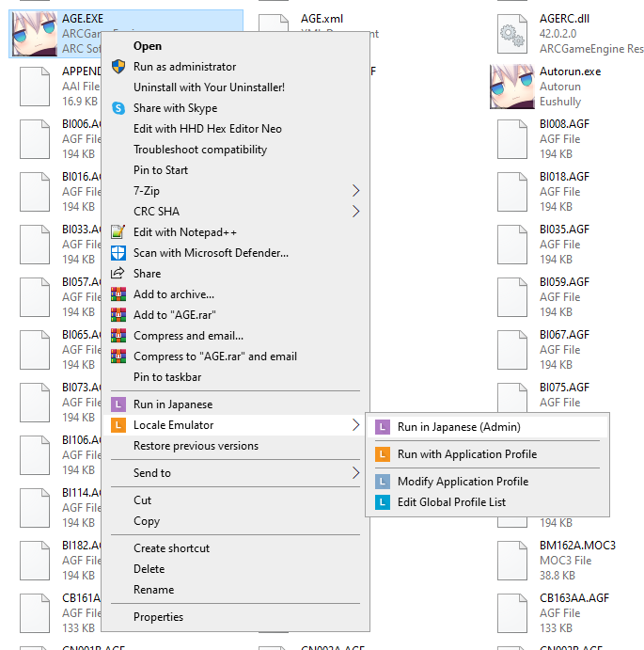The height and width of the screenshot is (650, 644).
Task: Click the Run with Application Profile label
Action: click(467, 454)
